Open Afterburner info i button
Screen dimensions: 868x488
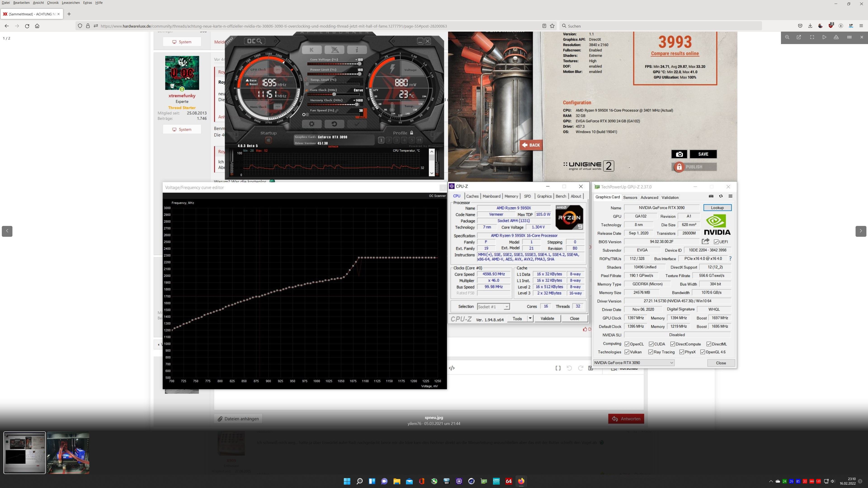click(x=357, y=50)
